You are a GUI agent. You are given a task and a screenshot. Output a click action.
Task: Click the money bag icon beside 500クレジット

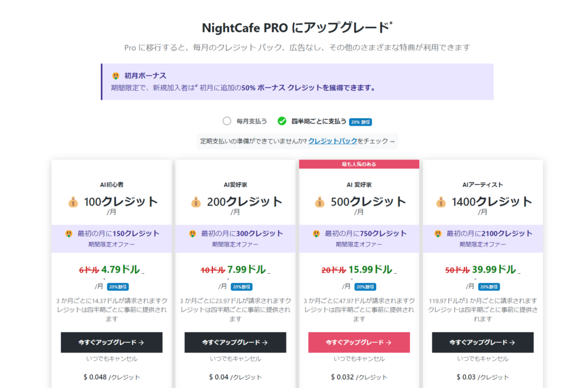(319, 202)
